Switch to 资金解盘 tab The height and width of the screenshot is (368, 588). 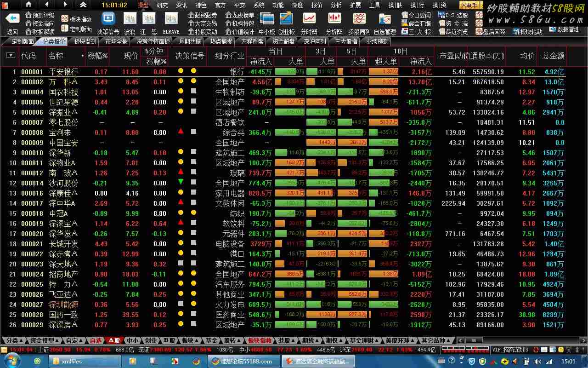point(283,41)
